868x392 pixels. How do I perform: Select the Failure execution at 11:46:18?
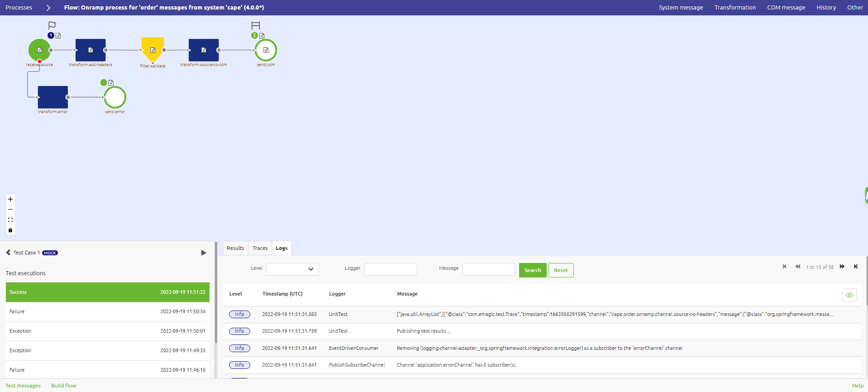[108, 370]
